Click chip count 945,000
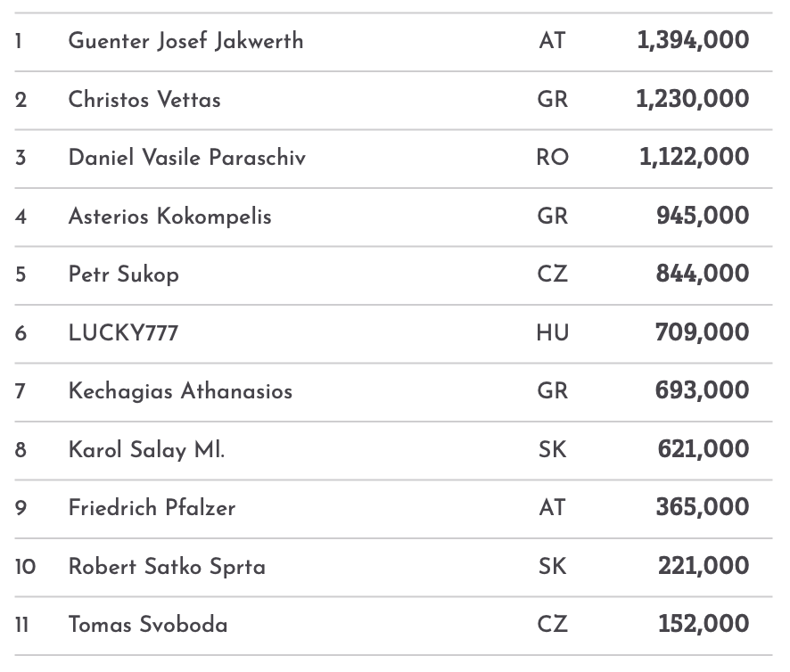 point(703,216)
